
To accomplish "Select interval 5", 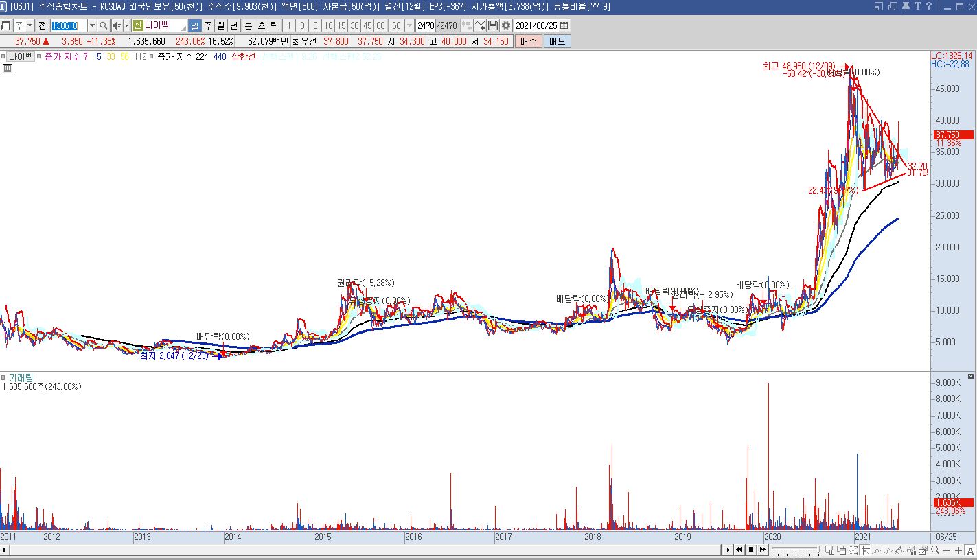I will (x=315, y=25).
